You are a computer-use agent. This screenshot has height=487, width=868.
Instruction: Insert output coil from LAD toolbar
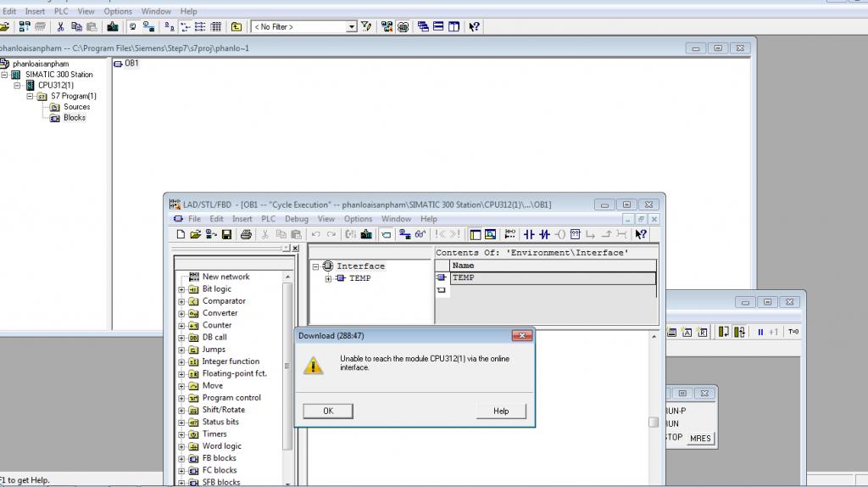(559, 234)
